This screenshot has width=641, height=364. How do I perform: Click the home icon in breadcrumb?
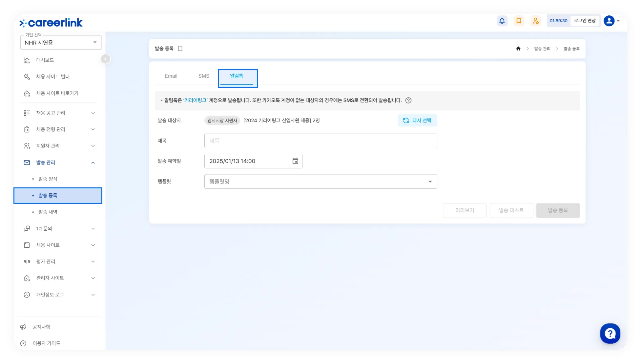(518, 48)
